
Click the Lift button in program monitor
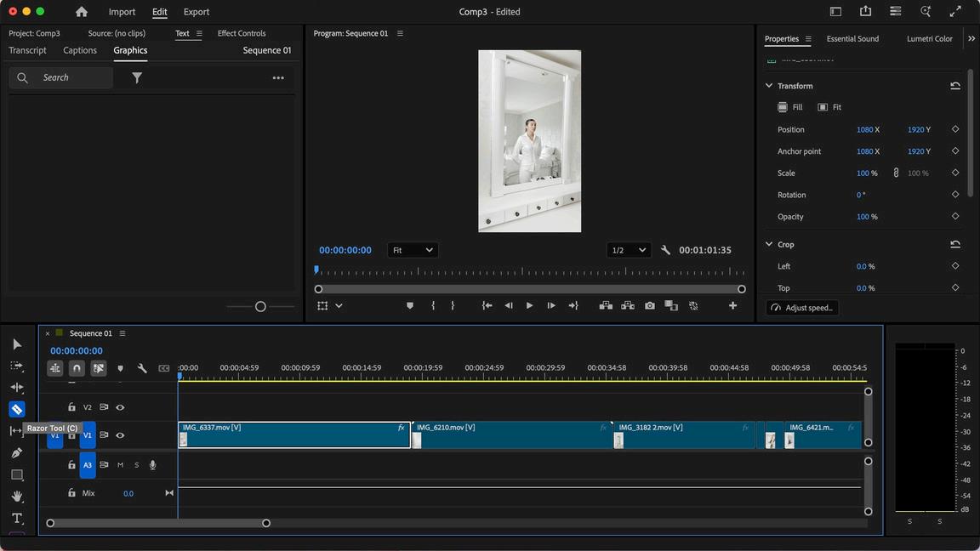tap(606, 305)
